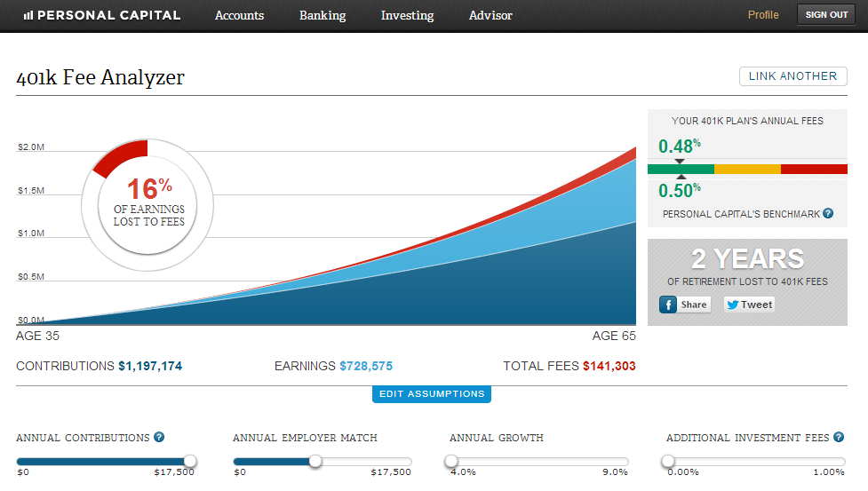Click the yellow zone of fee benchmark bar

pyautogui.click(x=747, y=170)
